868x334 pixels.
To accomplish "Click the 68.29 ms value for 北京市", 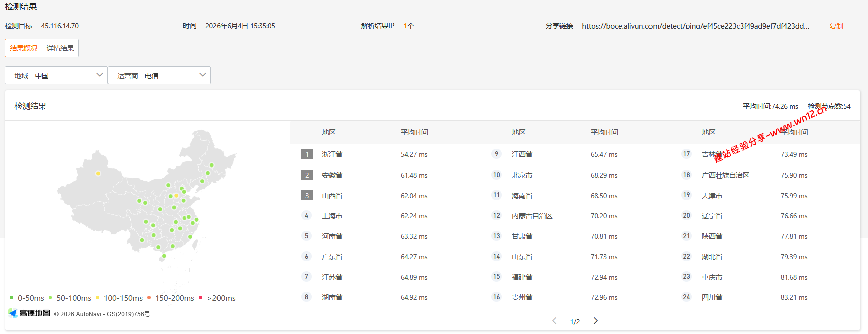I will pos(604,175).
